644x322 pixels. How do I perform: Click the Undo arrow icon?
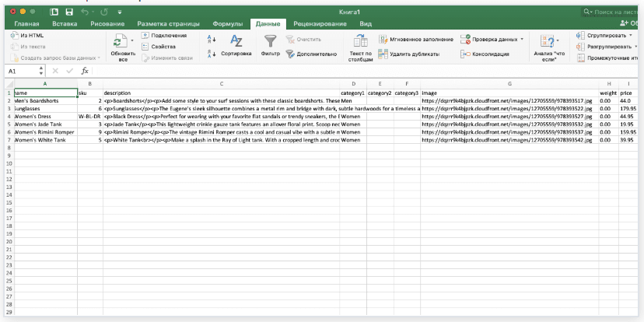point(85,12)
